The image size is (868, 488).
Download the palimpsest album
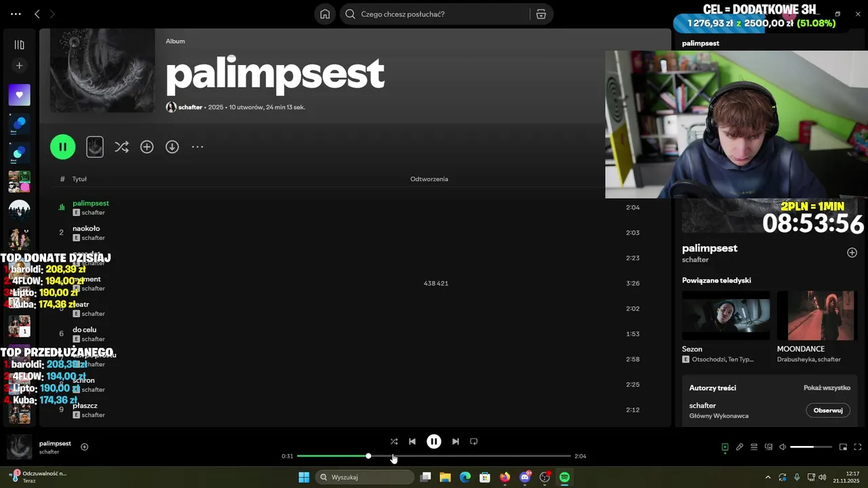172,147
